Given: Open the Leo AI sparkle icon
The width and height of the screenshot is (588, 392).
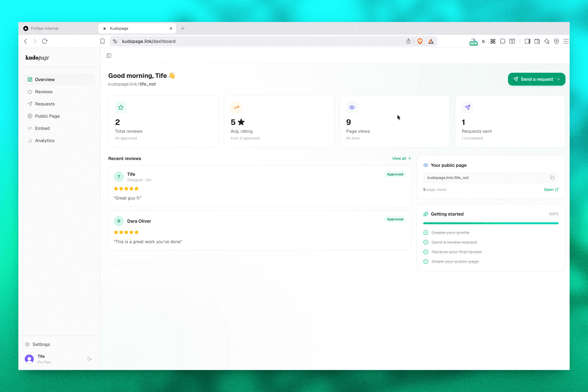Looking at the screenshot, I should pyautogui.click(x=547, y=41).
